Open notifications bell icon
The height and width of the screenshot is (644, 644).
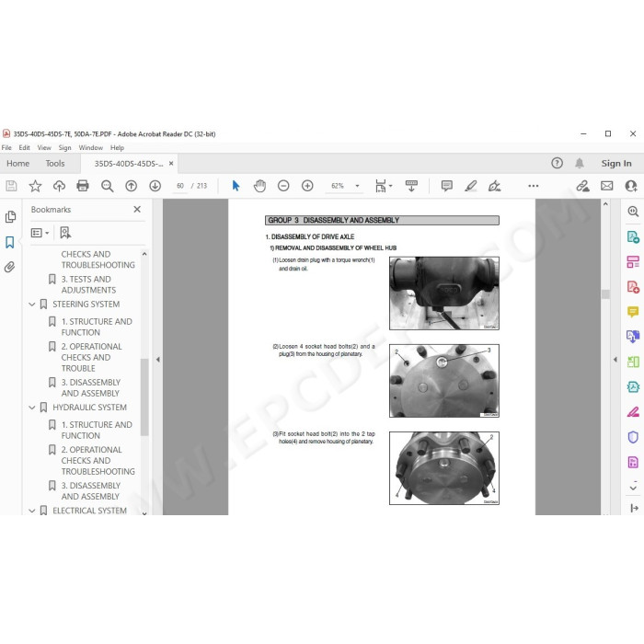click(x=580, y=163)
